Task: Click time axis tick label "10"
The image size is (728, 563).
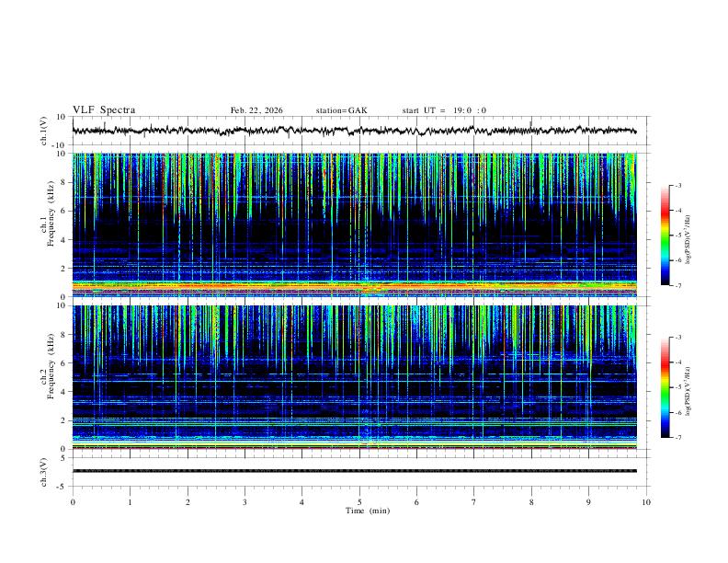Action: coord(646,502)
